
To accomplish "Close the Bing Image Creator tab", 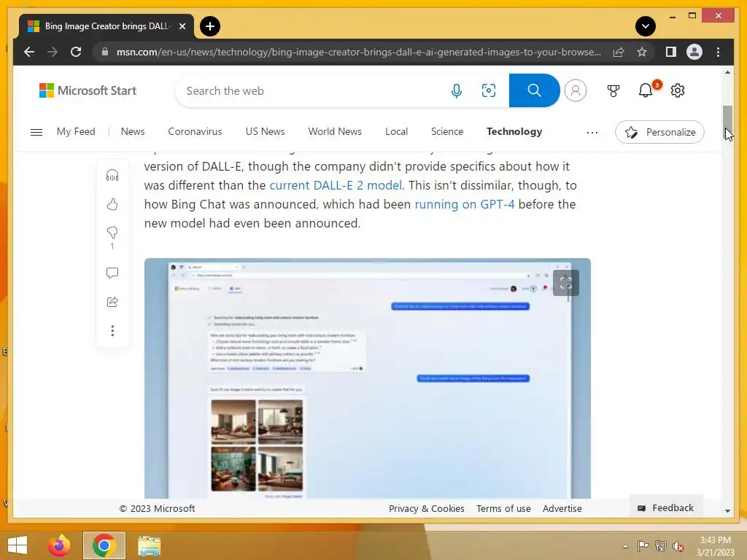I will pyautogui.click(x=182, y=26).
